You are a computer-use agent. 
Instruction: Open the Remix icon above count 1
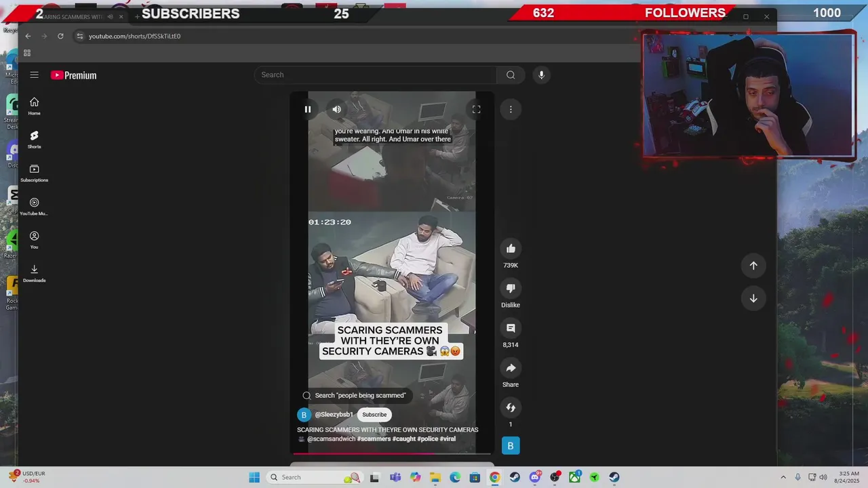point(511,407)
